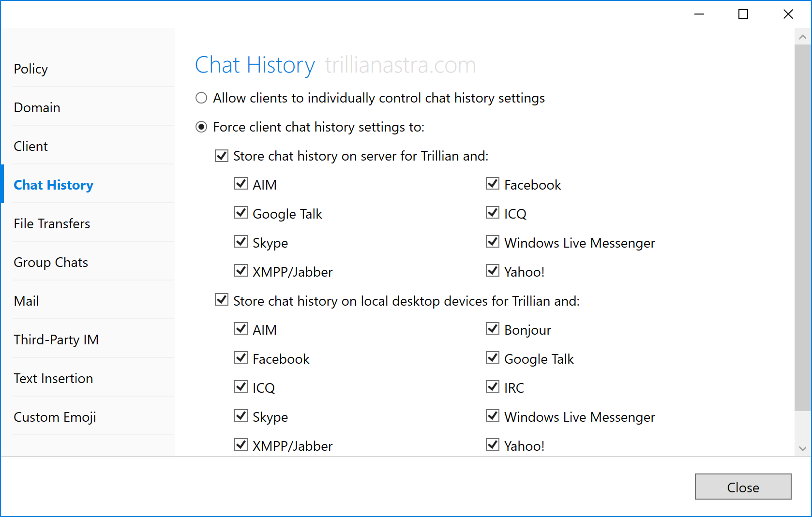Screen dimensions: 812x517
Task: Uncheck Google Talk under local desktop storage
Action: 493,358
